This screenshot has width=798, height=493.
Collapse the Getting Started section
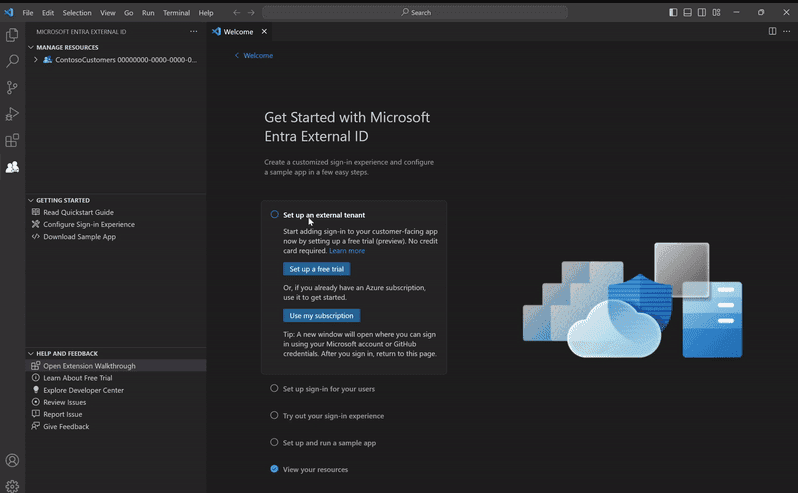tap(31, 200)
